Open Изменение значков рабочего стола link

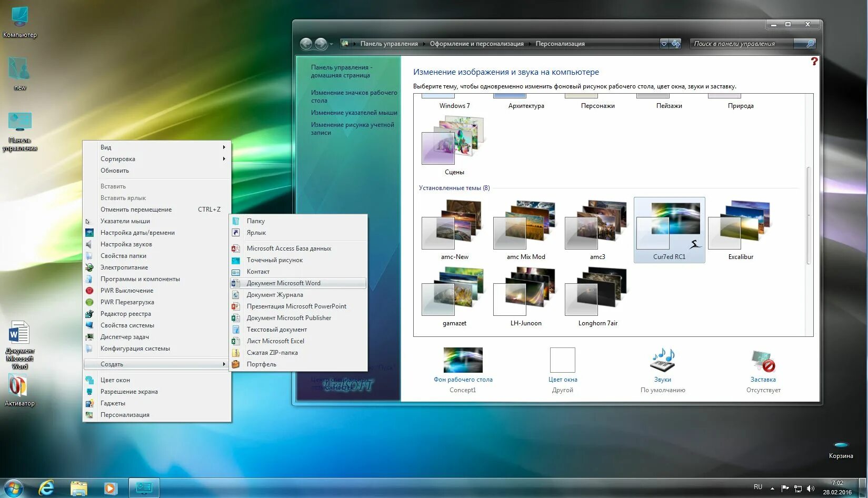pyautogui.click(x=354, y=96)
